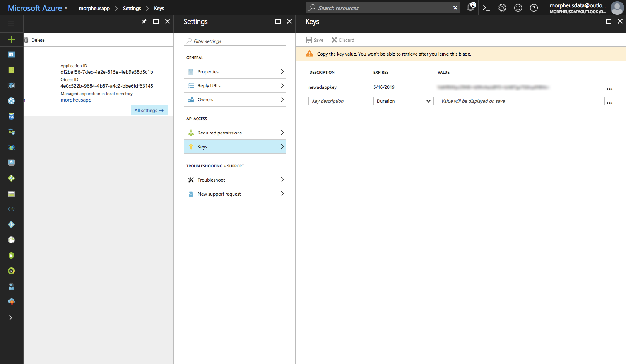
Task: Open Monitor gauge icon in sidebar
Action: click(x=11, y=240)
